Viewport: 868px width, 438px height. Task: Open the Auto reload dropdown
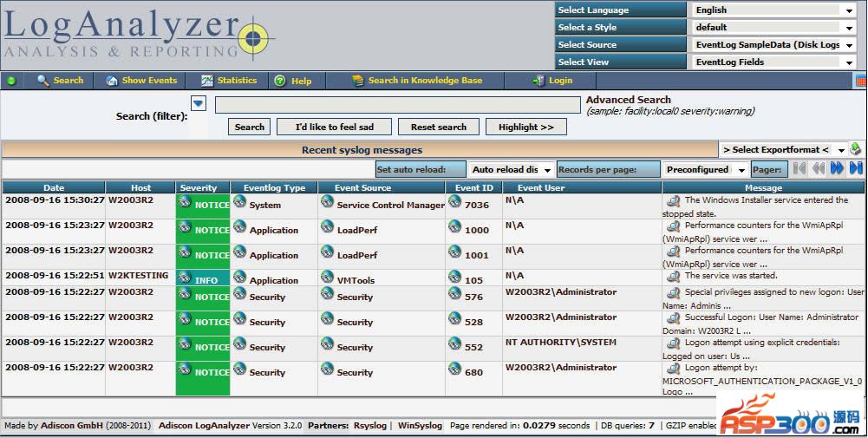point(511,170)
